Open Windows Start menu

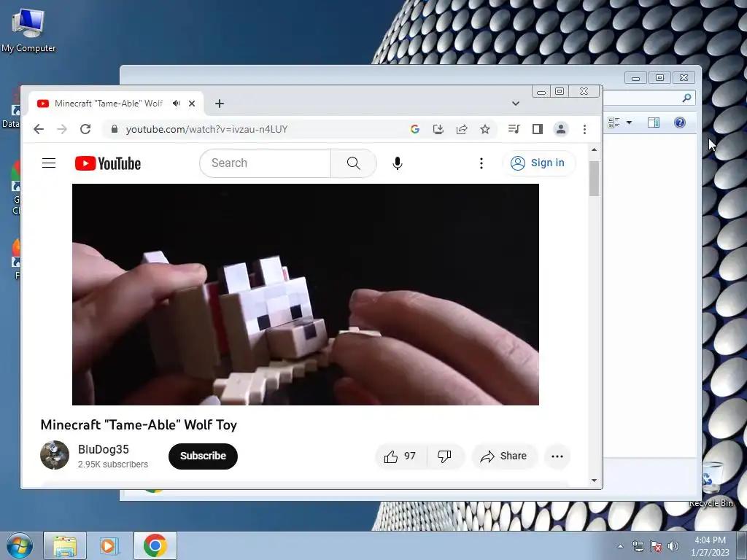point(20,545)
